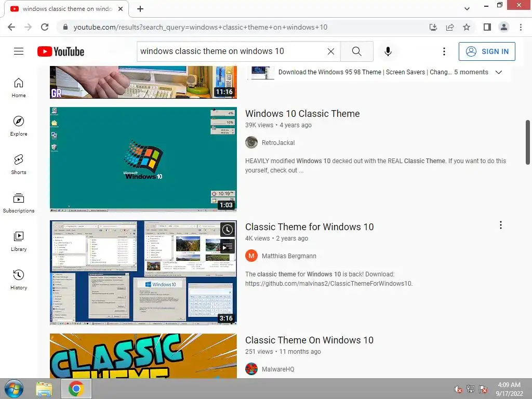
Task: Click the view site information lock icon
Action: tap(65, 27)
